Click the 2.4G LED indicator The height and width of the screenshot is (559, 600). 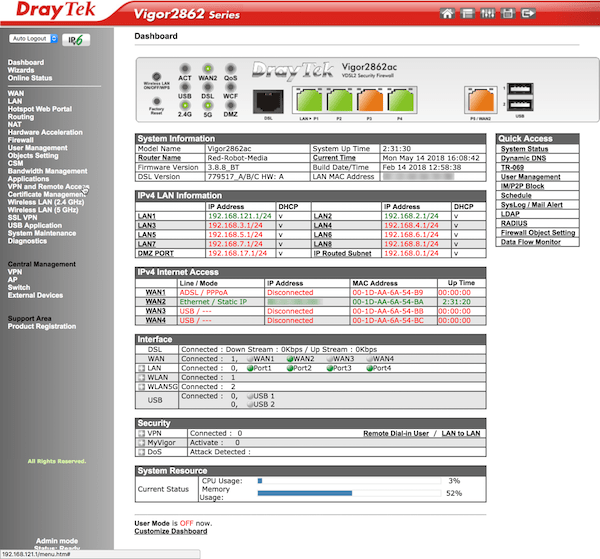click(x=185, y=105)
